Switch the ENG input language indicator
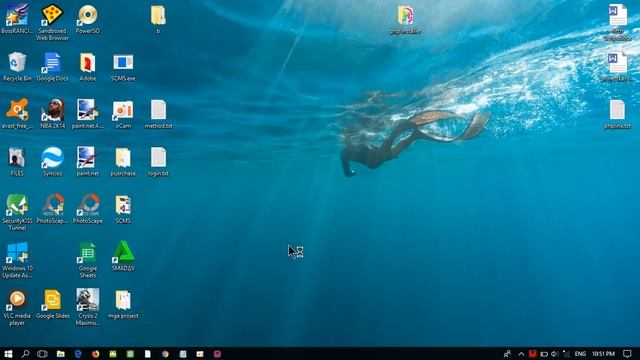This screenshot has width=640, height=360. 580,353
